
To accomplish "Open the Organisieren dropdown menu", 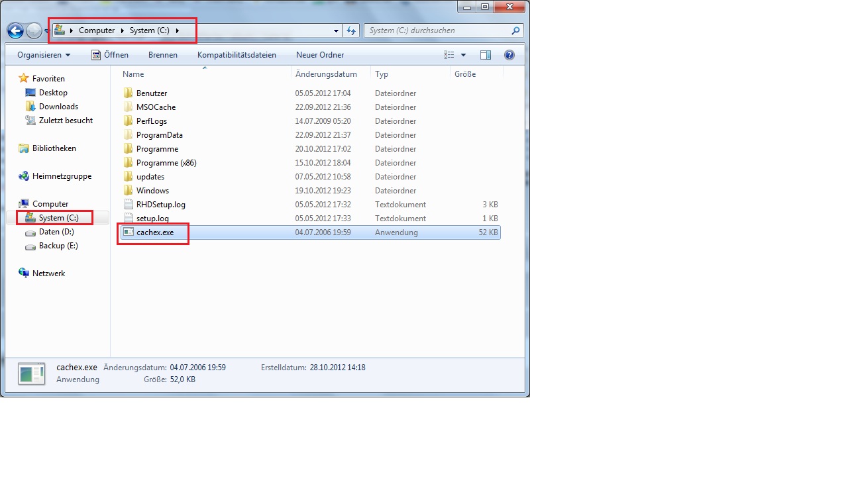I will 44,55.
